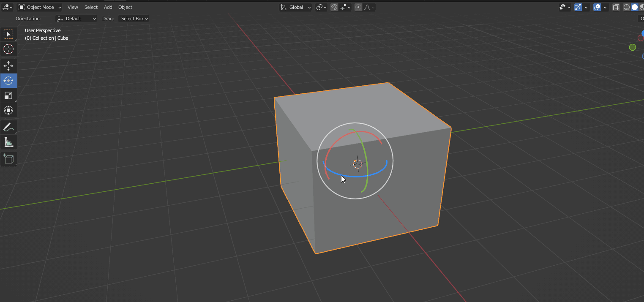
Task: Open the Add menu
Action: point(108,7)
